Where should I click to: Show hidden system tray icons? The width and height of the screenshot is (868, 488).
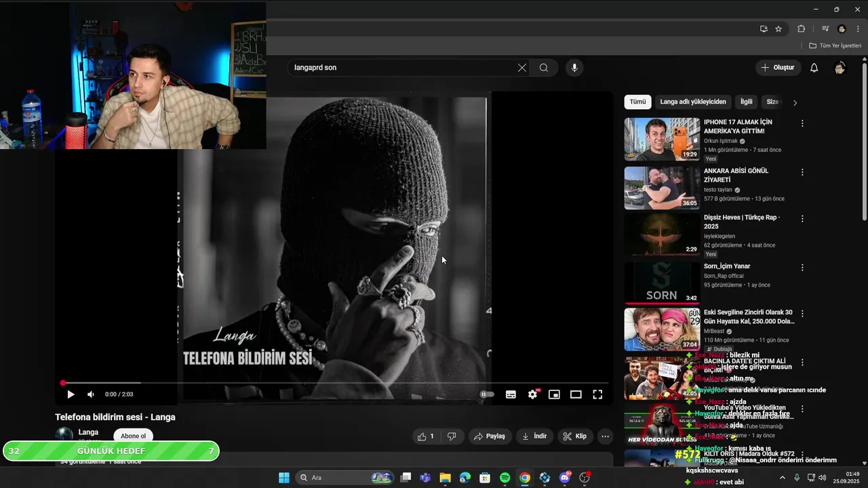(x=783, y=478)
